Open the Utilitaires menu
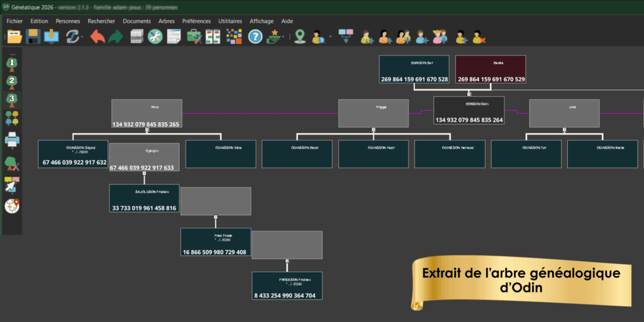644x322 pixels. [230, 21]
